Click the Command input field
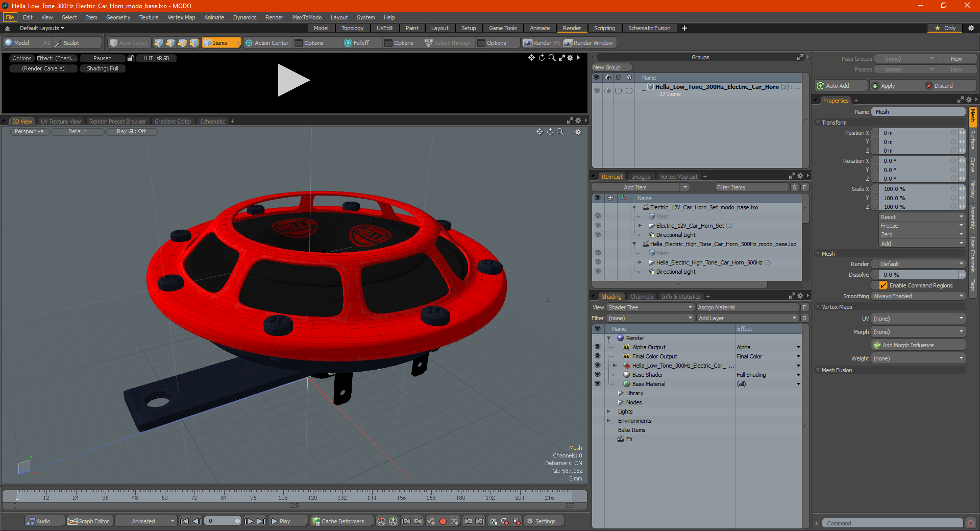Viewport: 980px width, 531px height. tap(892, 523)
